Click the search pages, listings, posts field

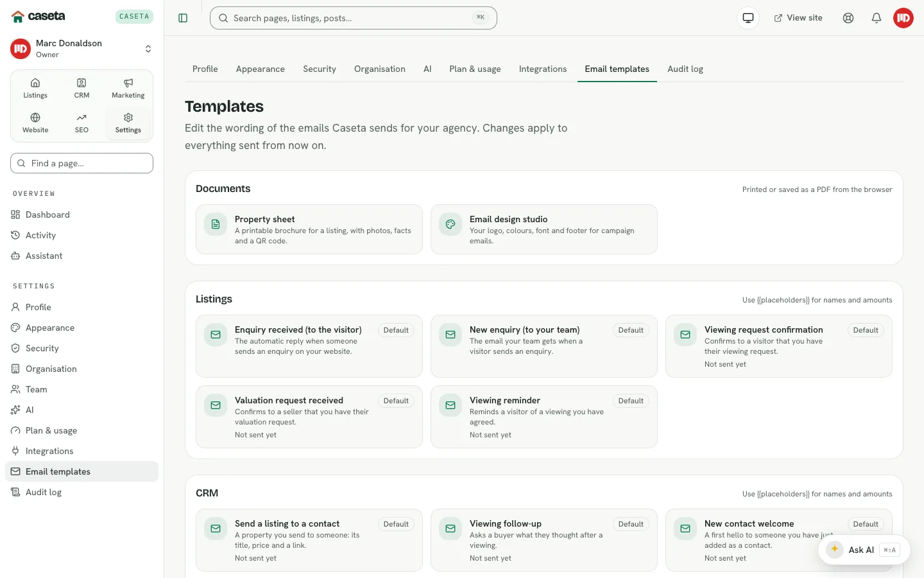coord(354,18)
